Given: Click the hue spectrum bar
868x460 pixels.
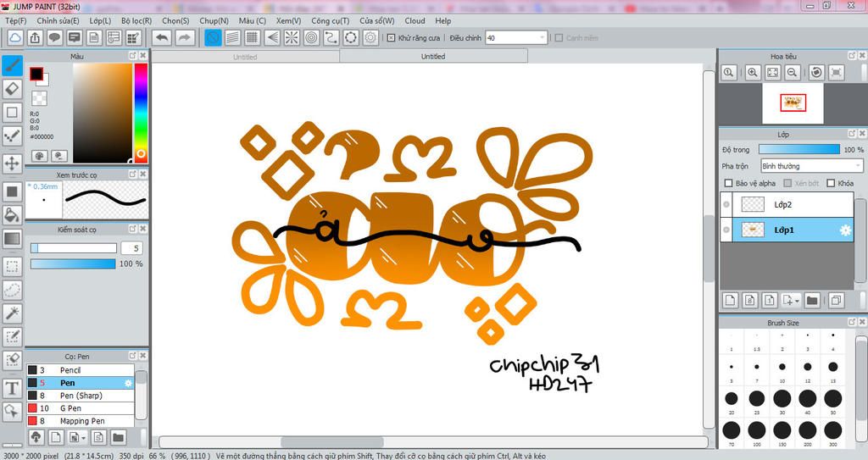Looking at the screenshot, I should pyautogui.click(x=142, y=113).
